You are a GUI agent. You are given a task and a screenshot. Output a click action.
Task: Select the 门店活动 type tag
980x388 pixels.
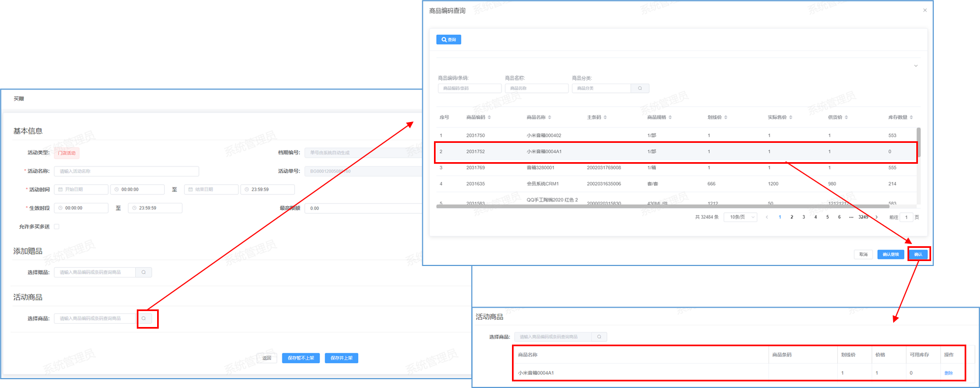tap(67, 153)
